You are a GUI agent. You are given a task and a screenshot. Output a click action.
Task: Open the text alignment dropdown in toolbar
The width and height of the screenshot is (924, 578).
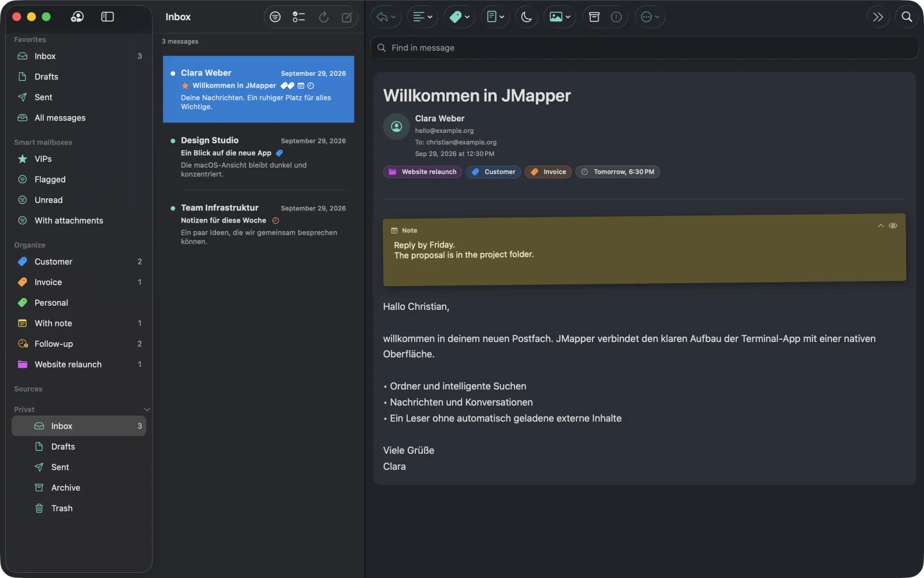423,17
